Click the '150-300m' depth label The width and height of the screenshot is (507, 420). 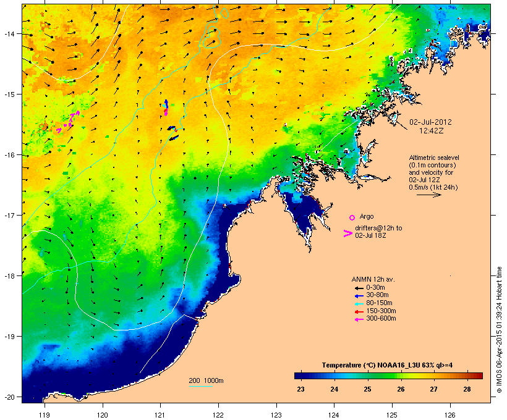pyautogui.click(x=381, y=311)
